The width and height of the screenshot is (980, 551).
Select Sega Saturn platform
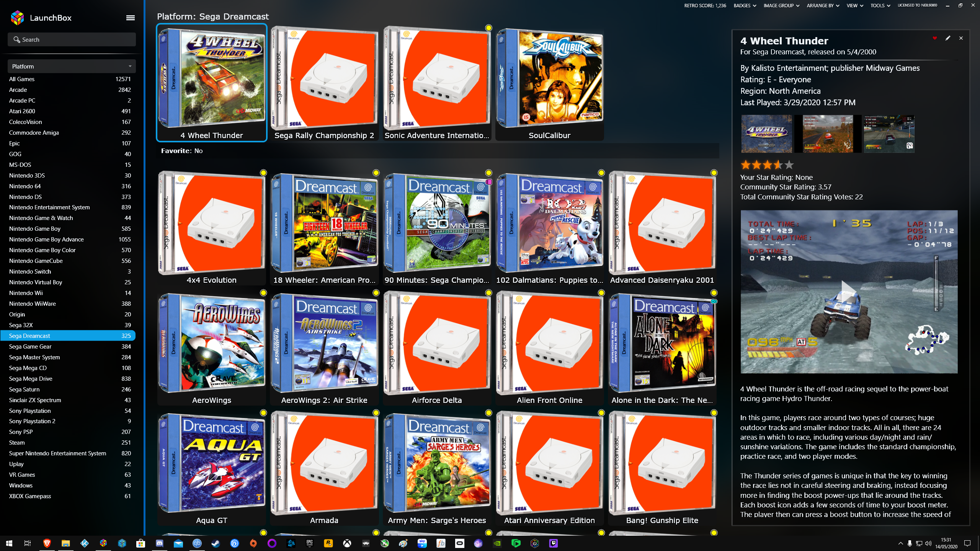68,389
